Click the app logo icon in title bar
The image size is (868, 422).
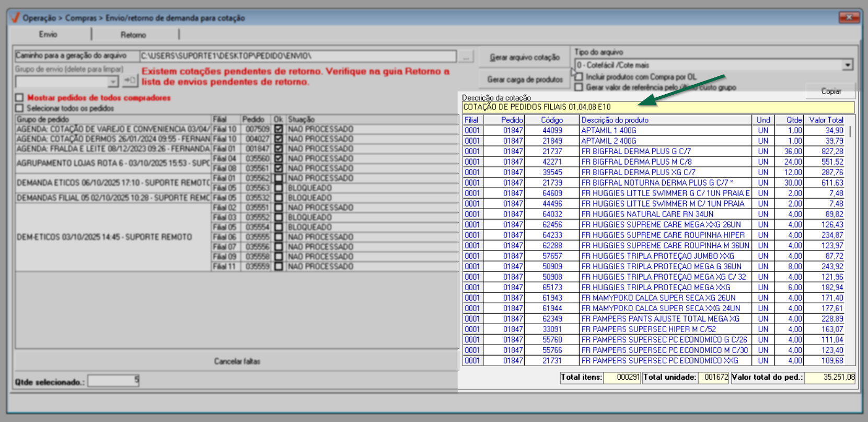point(15,18)
